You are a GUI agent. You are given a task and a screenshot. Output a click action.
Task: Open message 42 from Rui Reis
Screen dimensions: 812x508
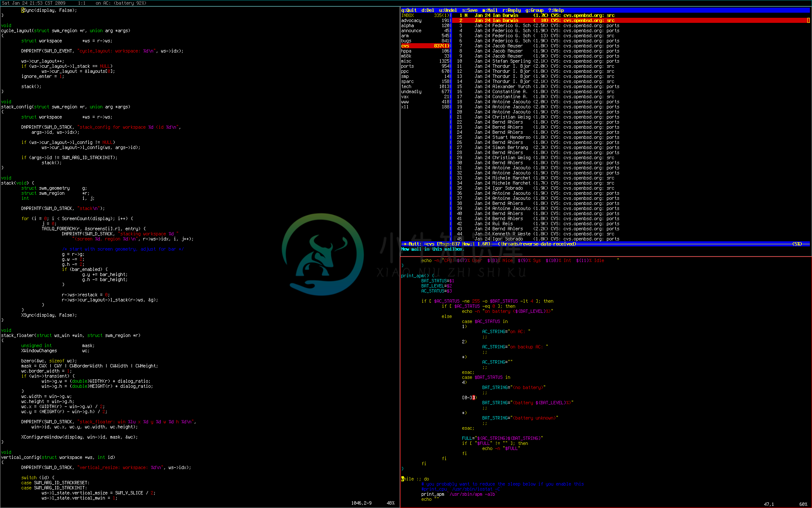(x=538, y=224)
